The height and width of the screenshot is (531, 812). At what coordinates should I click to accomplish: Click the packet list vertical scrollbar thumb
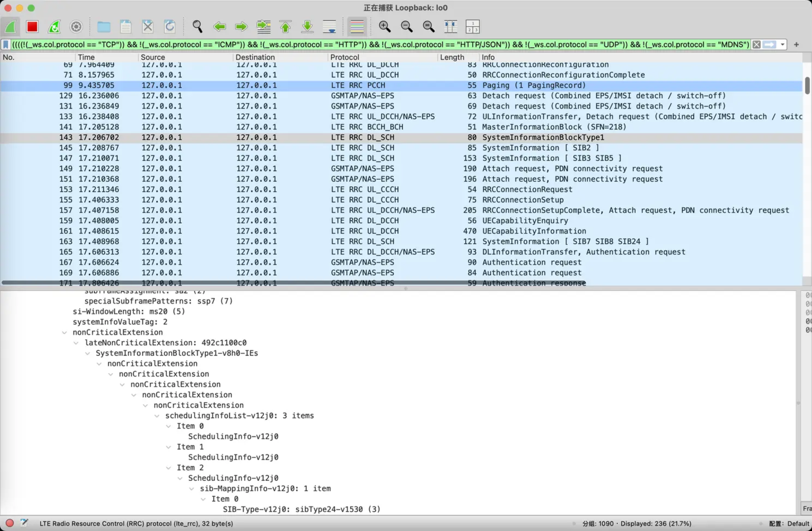tap(807, 85)
